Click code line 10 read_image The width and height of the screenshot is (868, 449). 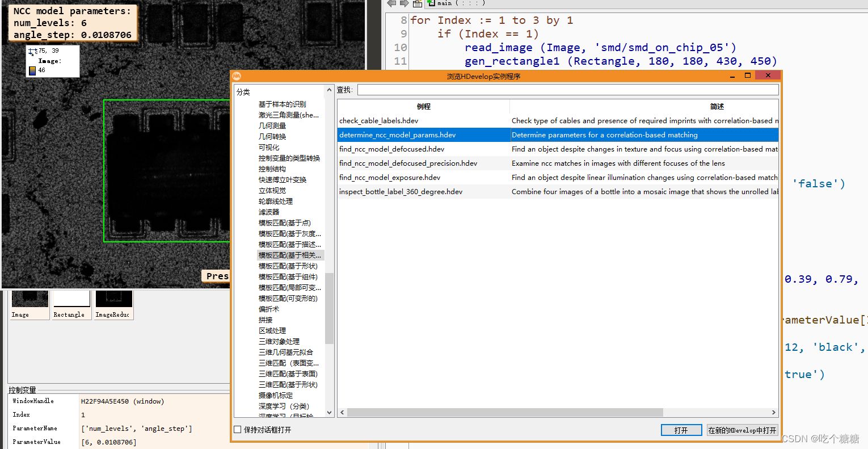point(600,48)
